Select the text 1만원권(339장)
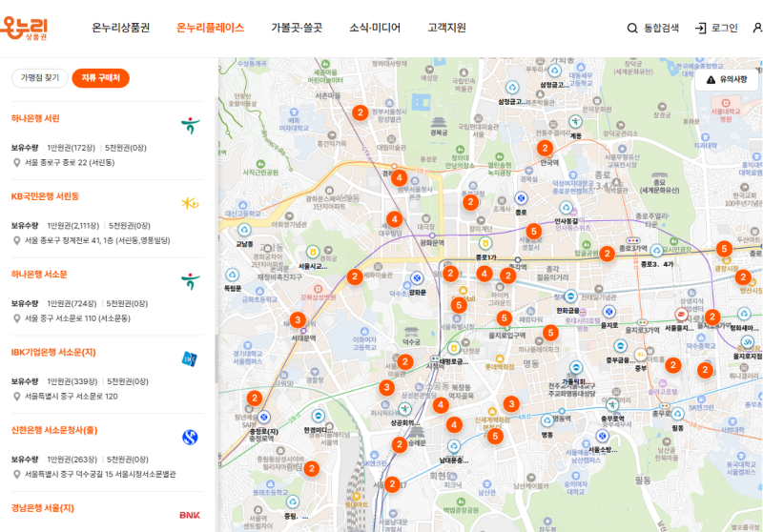The image size is (763, 532). click(x=72, y=381)
